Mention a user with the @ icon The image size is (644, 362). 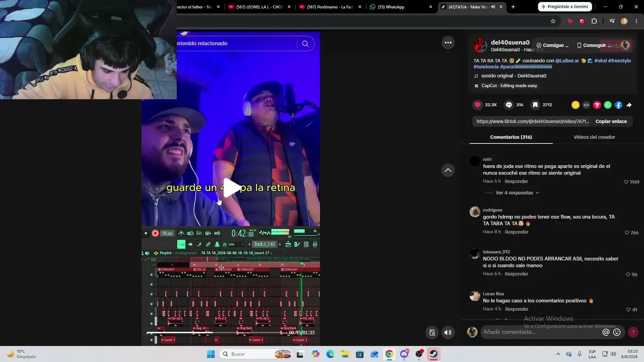[x=606, y=332]
